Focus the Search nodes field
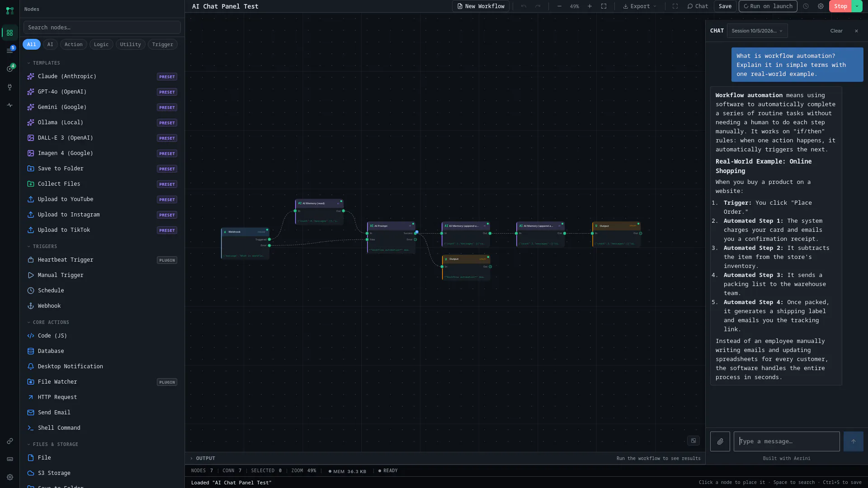 (102, 28)
